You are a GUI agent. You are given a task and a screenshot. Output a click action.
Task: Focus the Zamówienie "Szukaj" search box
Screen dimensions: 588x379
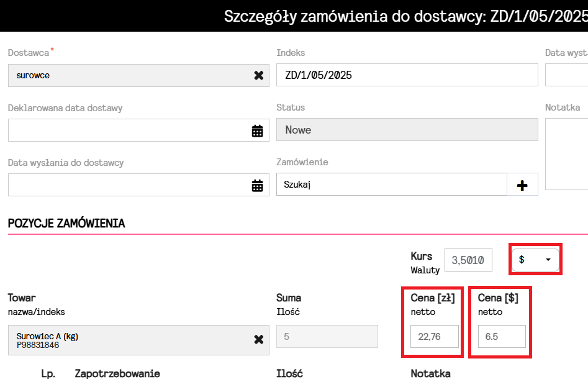(391, 185)
